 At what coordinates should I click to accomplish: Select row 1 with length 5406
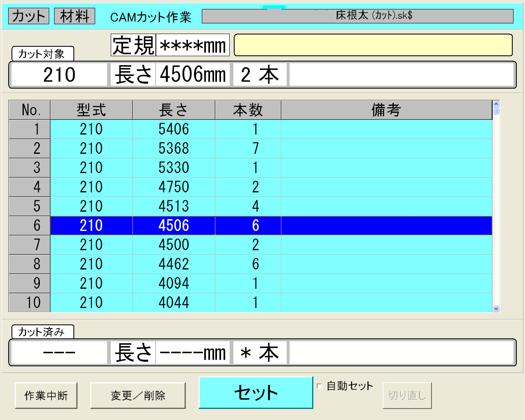point(173,129)
